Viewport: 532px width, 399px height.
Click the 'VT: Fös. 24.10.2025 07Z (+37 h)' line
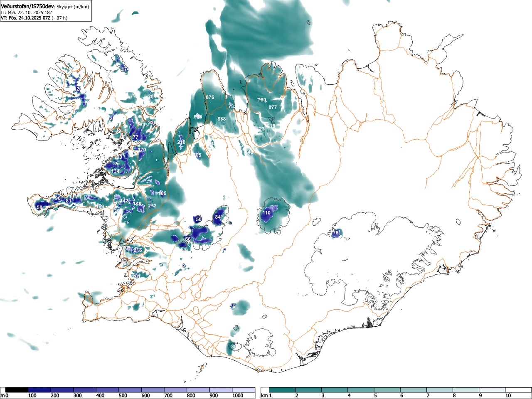pyautogui.click(x=34, y=18)
